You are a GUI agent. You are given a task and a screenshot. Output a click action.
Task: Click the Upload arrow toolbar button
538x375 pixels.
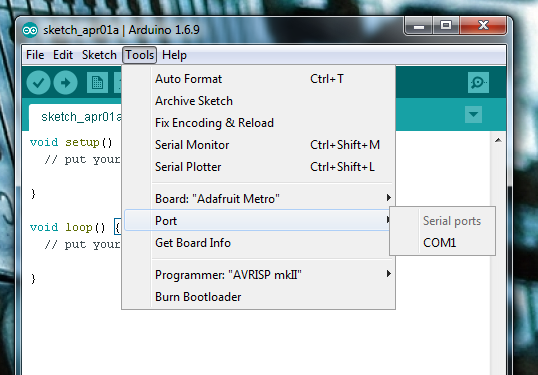pos(65,83)
